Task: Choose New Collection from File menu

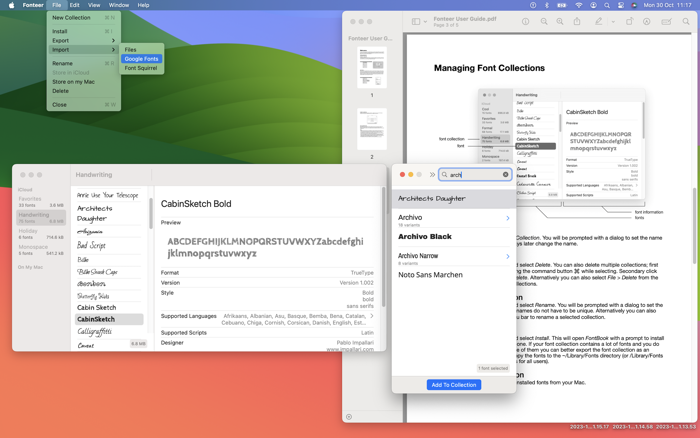Action: click(x=83, y=17)
